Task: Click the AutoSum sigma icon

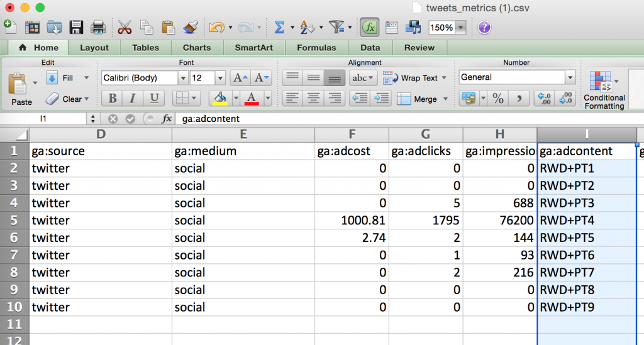Action: click(x=279, y=28)
